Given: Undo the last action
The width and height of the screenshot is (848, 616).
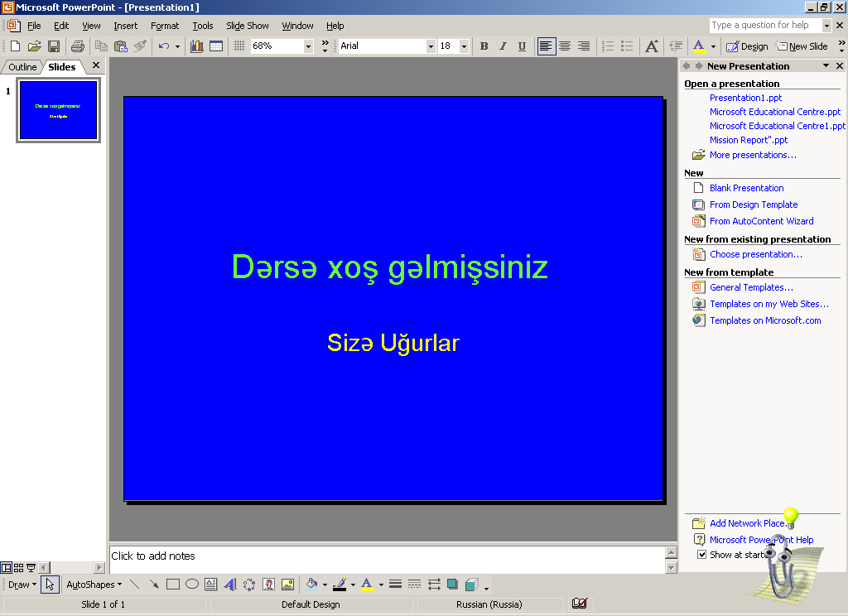Looking at the screenshot, I should 164,46.
